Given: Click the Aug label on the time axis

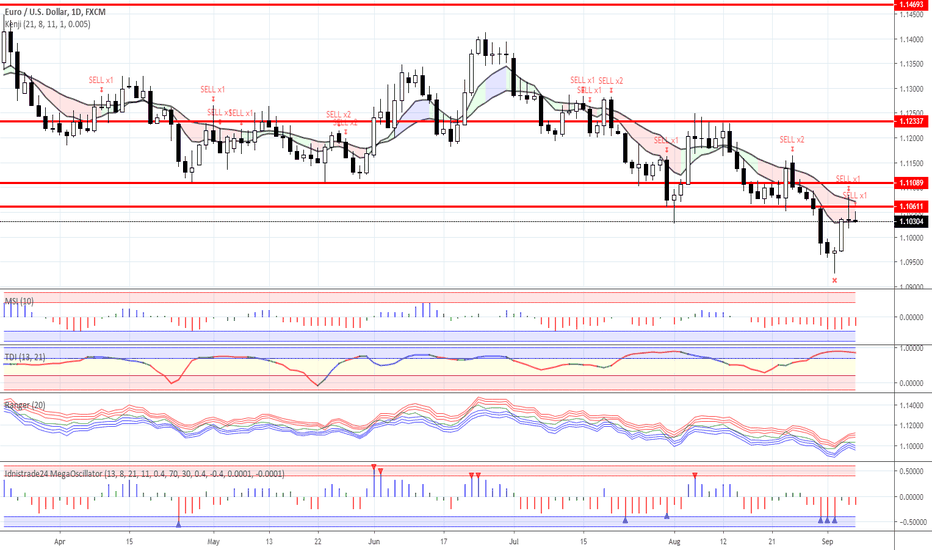Looking at the screenshot, I should [x=674, y=542].
